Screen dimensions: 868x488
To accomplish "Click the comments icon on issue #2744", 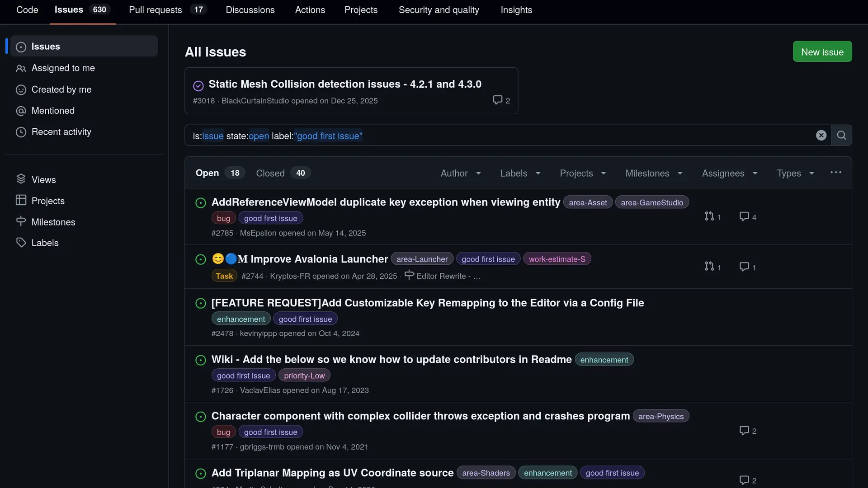I will click(x=744, y=267).
